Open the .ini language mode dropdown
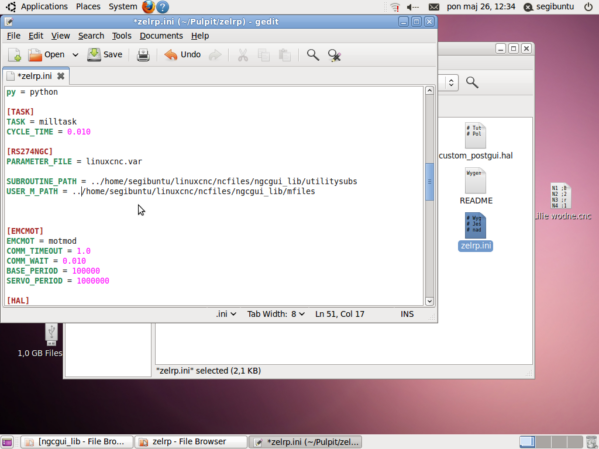The height and width of the screenshot is (449, 599). pyautogui.click(x=226, y=314)
